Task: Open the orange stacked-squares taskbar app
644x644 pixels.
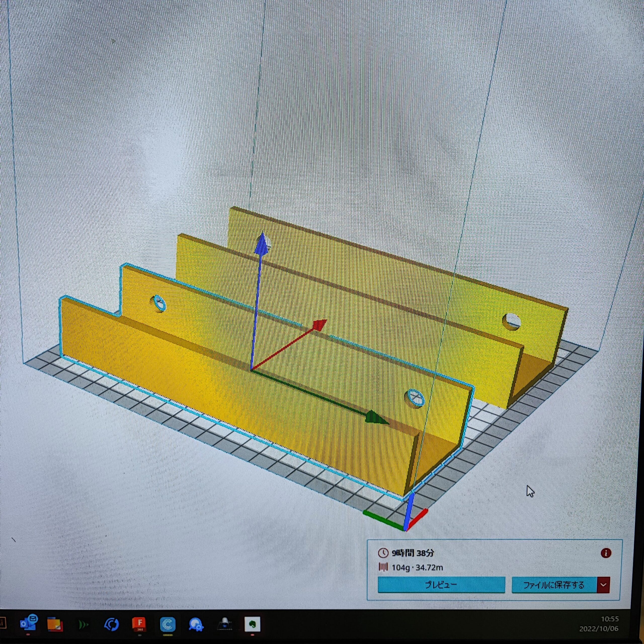Action: 55,624
